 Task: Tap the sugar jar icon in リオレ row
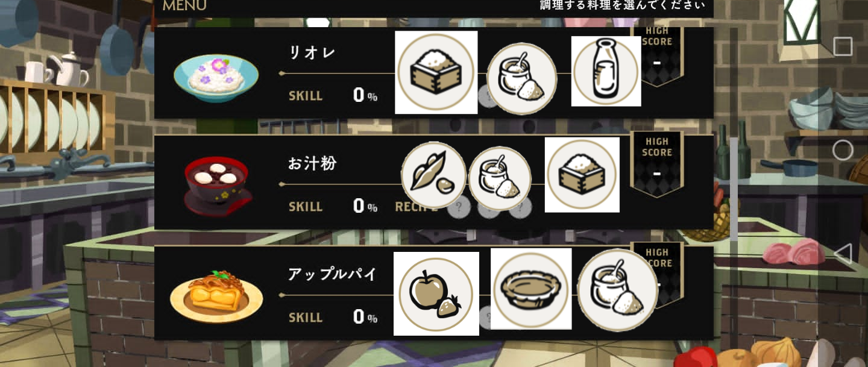coord(521,78)
